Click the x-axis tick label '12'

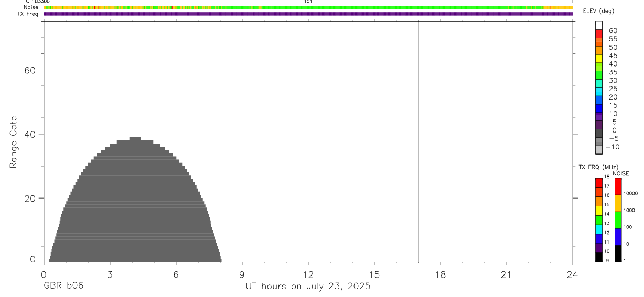308,274
